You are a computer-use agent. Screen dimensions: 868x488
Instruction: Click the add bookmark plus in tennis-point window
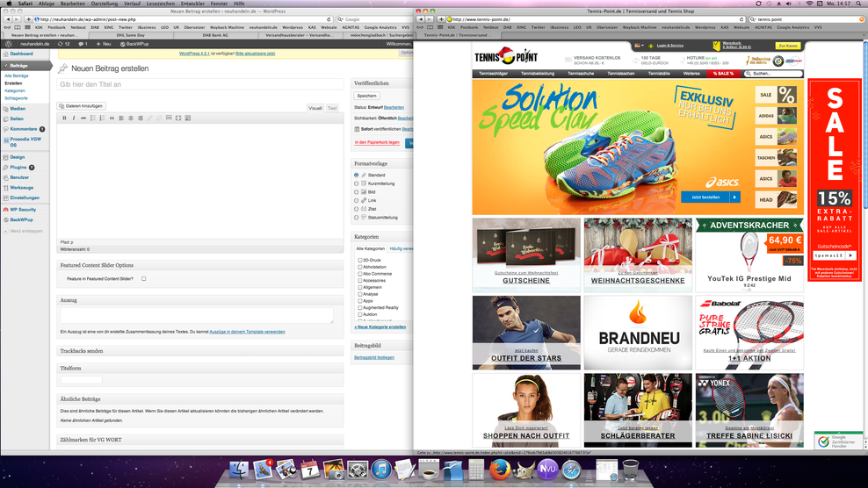[x=441, y=19]
